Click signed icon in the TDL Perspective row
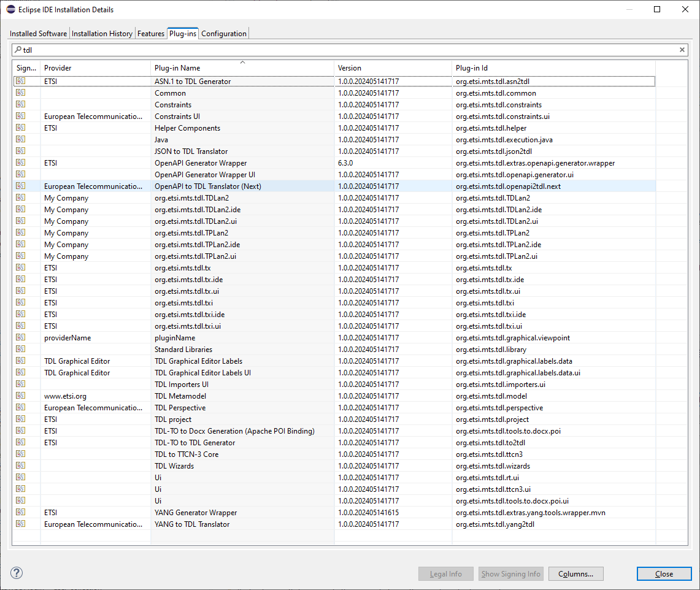700x590 pixels. click(20, 407)
